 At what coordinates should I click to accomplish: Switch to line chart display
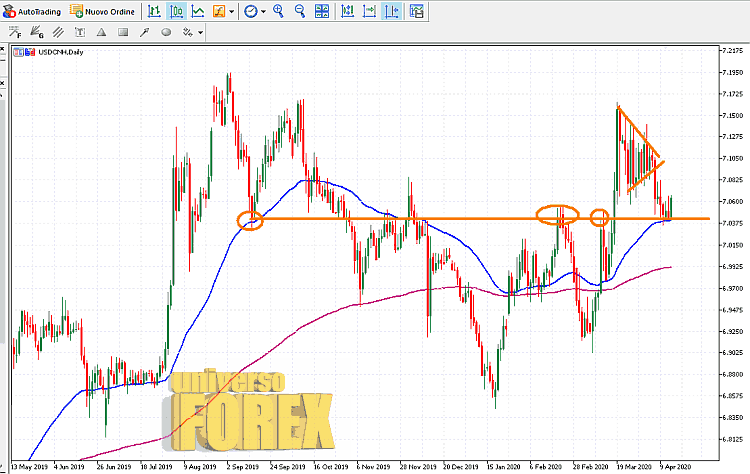[x=199, y=12]
